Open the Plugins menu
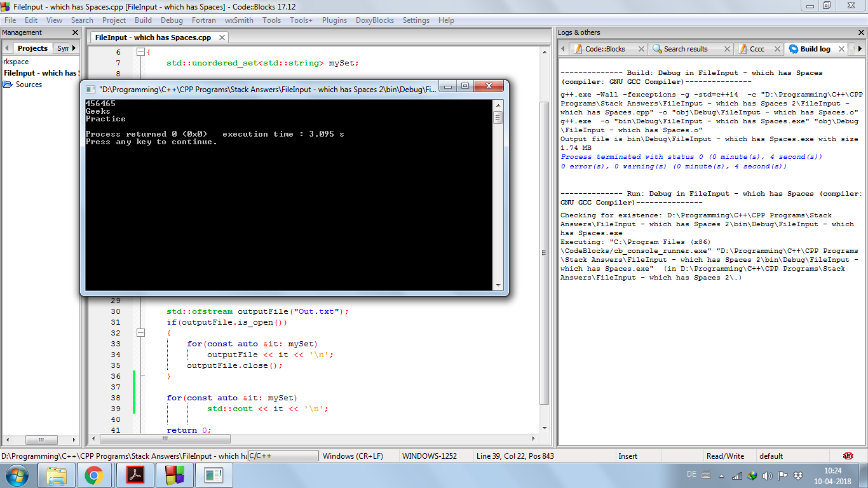The width and height of the screenshot is (868, 488). [334, 20]
